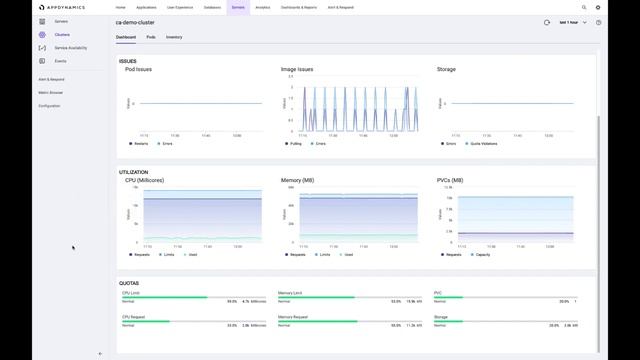The width and height of the screenshot is (640, 360).
Task: Refresh the cluster dashboard
Action: click(x=547, y=22)
